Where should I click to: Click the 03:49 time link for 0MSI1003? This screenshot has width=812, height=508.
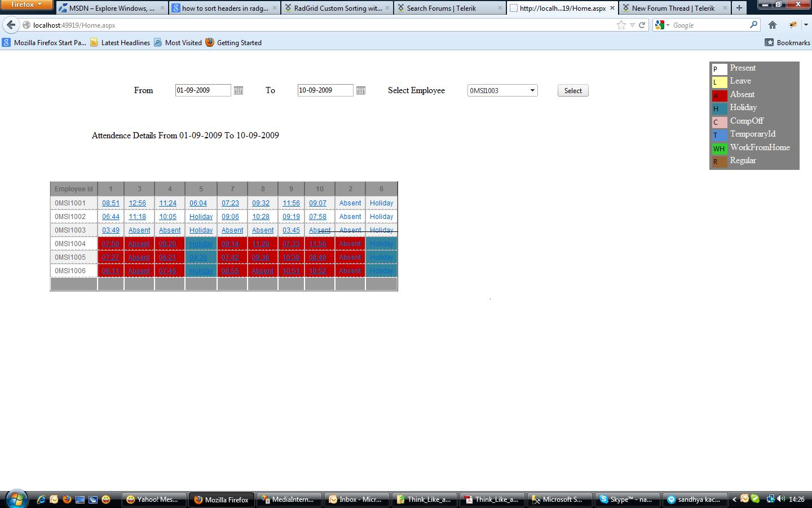(x=111, y=230)
